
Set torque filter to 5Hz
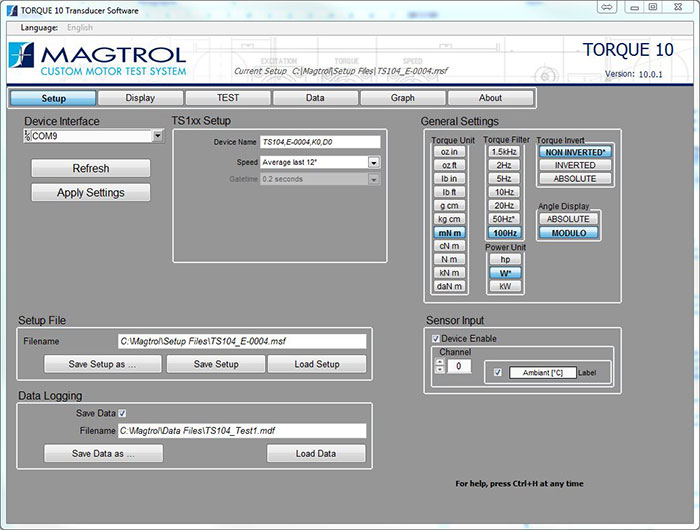coord(504,179)
